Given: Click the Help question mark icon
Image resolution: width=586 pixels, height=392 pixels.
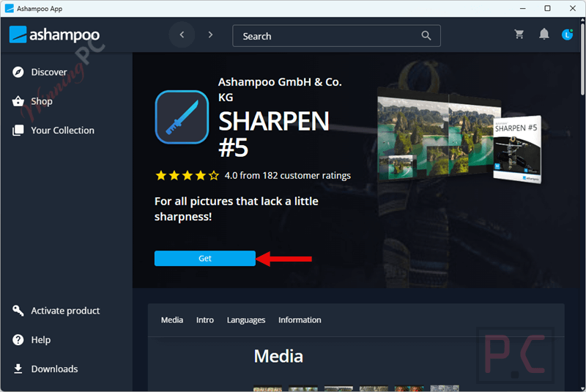Looking at the screenshot, I should pos(18,340).
